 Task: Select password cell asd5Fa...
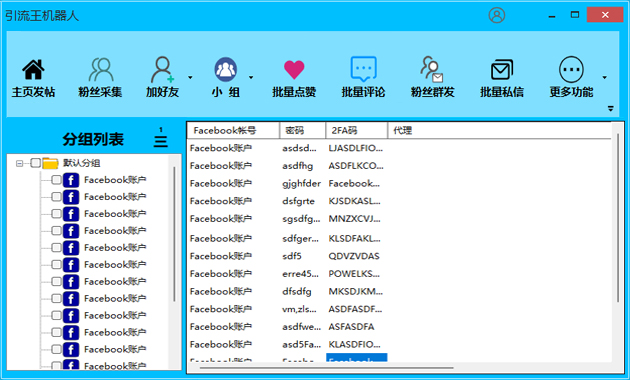[x=301, y=345]
